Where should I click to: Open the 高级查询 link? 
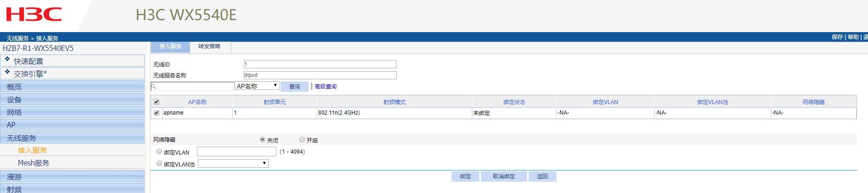tap(325, 86)
